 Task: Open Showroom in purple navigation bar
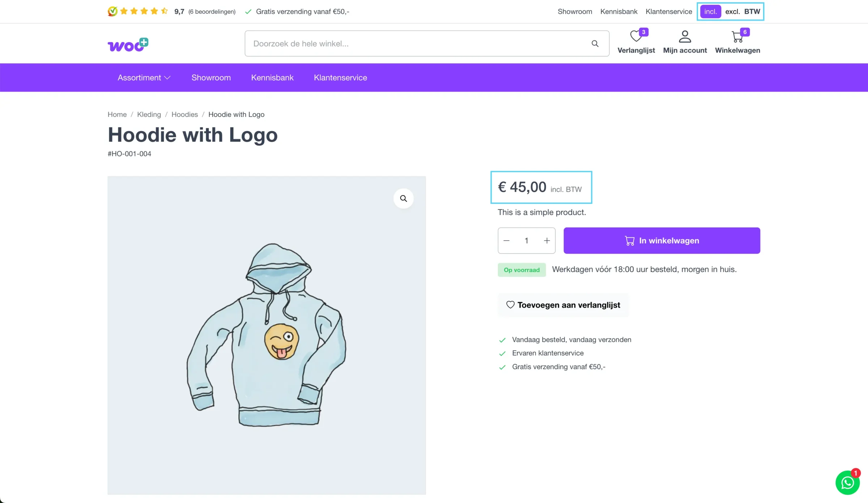coord(211,78)
